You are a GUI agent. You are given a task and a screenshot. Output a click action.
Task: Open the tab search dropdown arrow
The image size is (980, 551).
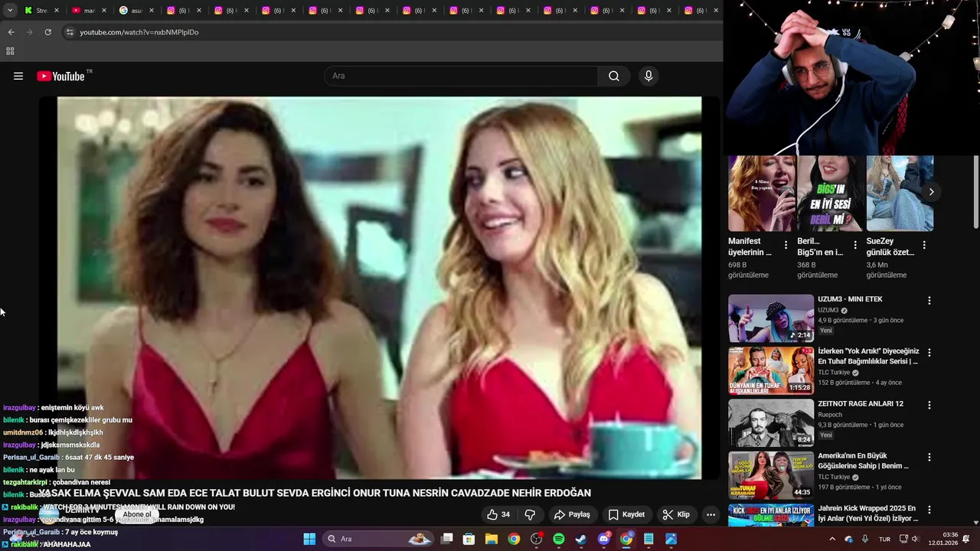coord(9,11)
